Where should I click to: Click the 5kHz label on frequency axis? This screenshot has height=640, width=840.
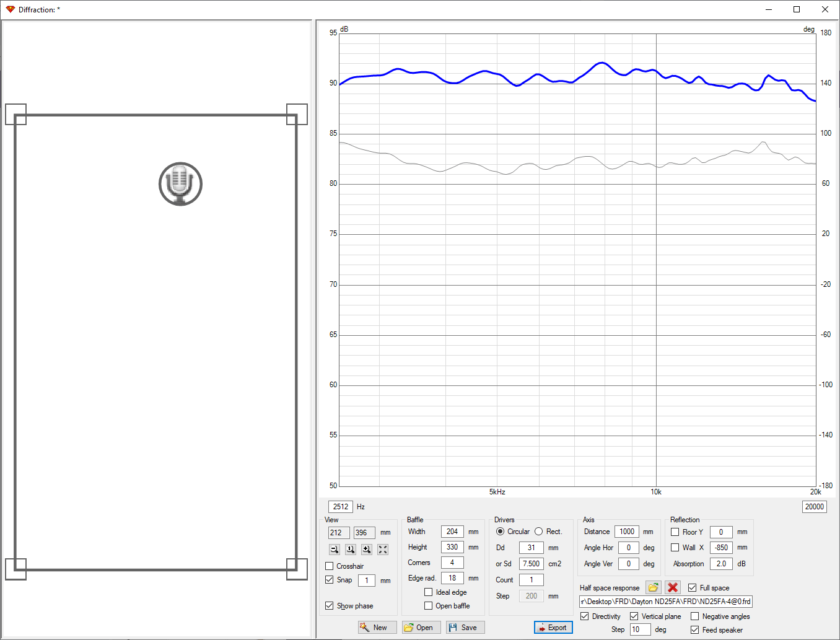click(x=497, y=492)
